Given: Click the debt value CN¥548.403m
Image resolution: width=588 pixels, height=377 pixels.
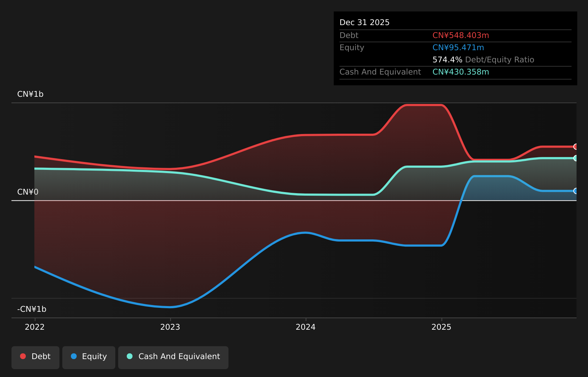Looking at the screenshot, I should point(461,35).
